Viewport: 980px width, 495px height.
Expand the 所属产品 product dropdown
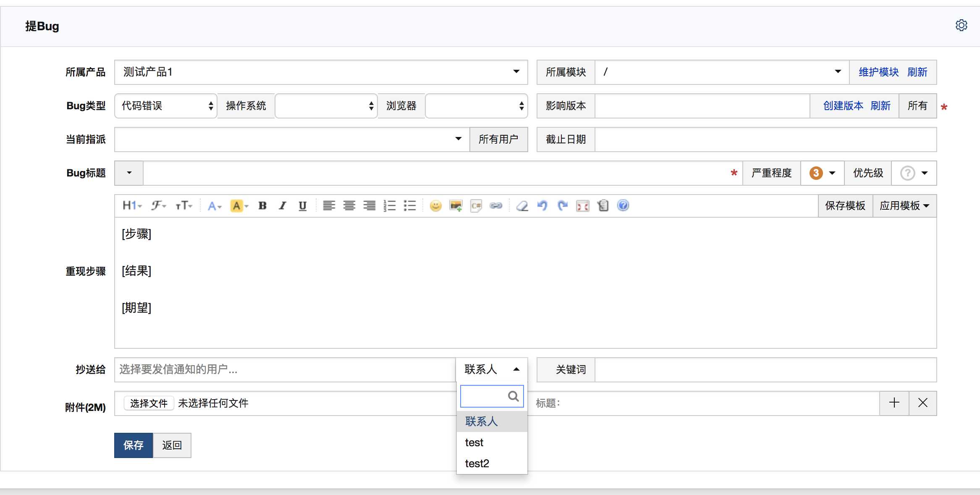[x=518, y=71]
